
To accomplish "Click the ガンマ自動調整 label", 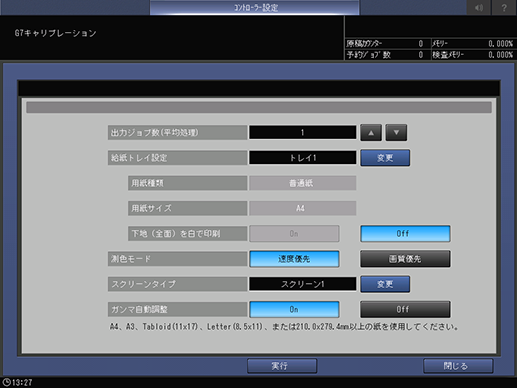I will click(x=177, y=309).
